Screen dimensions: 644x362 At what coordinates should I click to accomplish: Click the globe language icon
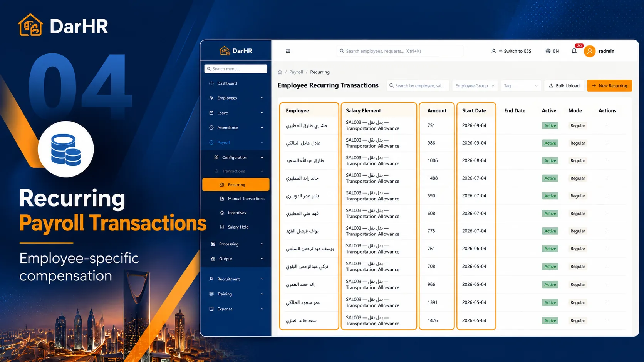click(x=548, y=51)
